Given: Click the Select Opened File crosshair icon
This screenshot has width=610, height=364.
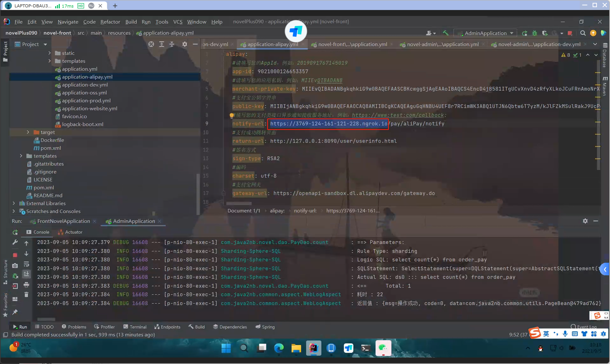Looking at the screenshot, I should tap(151, 44).
